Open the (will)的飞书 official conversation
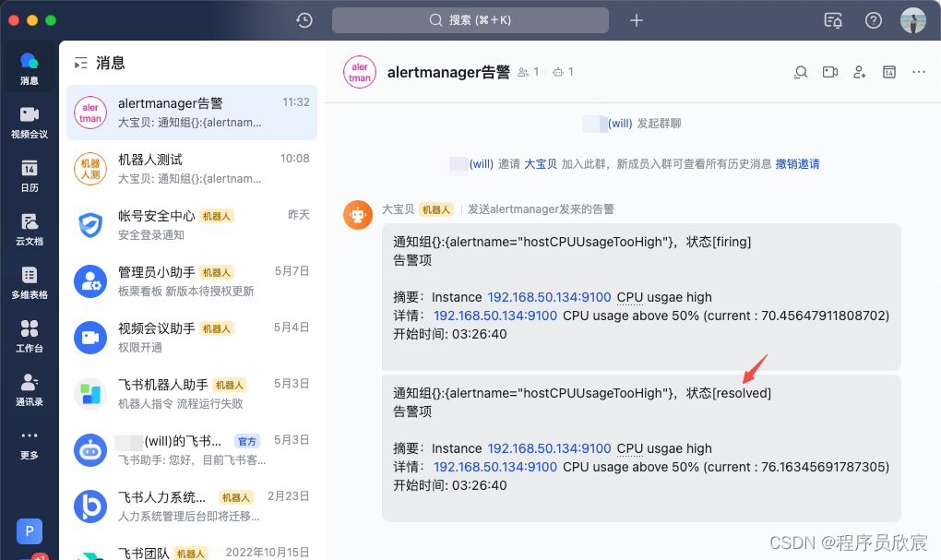Screen dimensions: 941x560 click(x=192, y=450)
